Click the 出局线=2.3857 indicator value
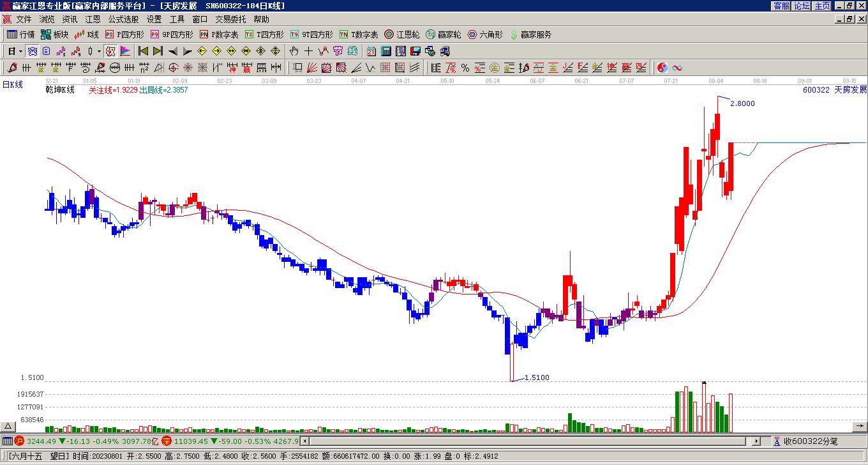This screenshot has height=465, width=868. click(163, 90)
